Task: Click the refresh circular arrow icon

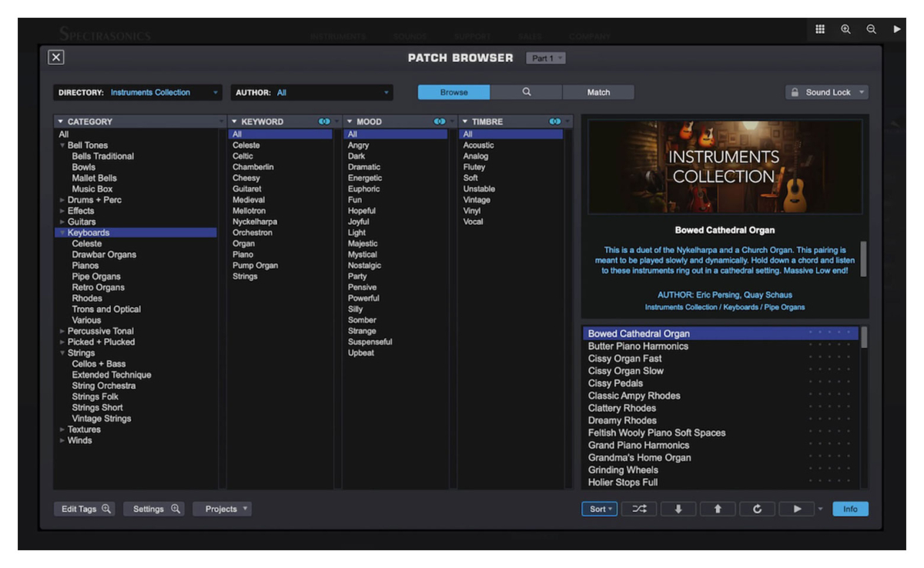Action: tap(757, 509)
